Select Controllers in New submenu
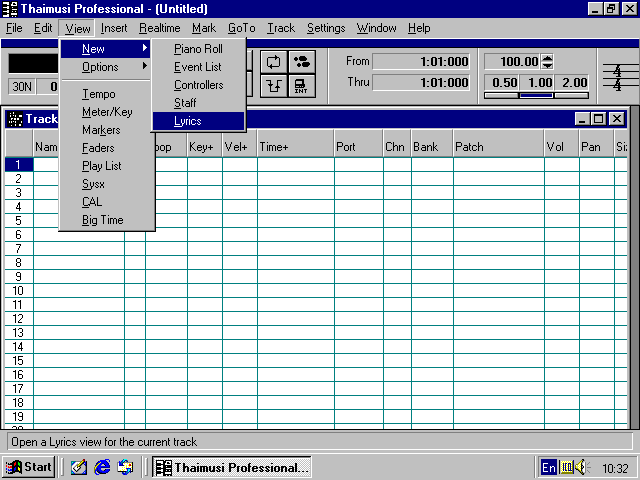 (198, 85)
